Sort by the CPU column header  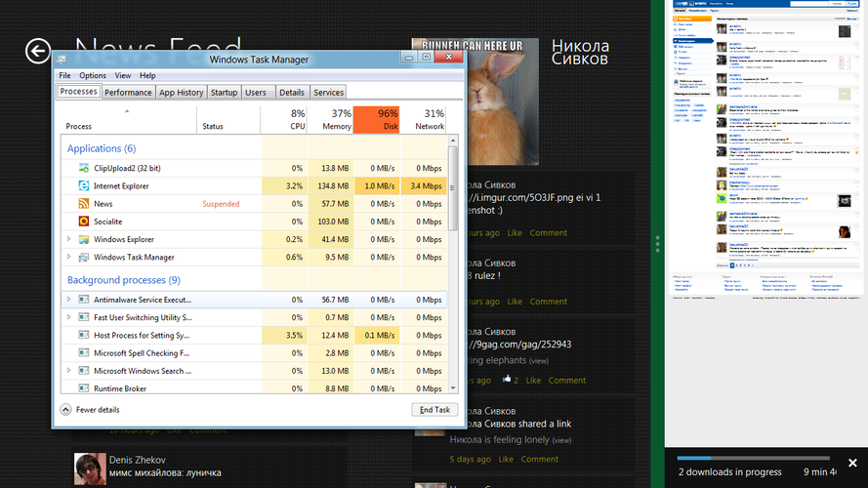(283, 119)
